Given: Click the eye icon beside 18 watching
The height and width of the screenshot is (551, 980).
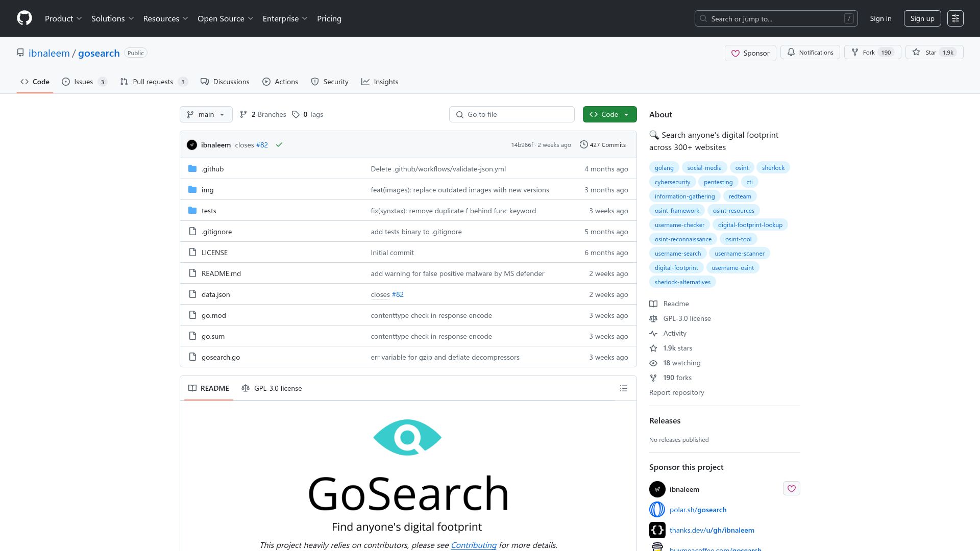Looking at the screenshot, I should coord(653,363).
